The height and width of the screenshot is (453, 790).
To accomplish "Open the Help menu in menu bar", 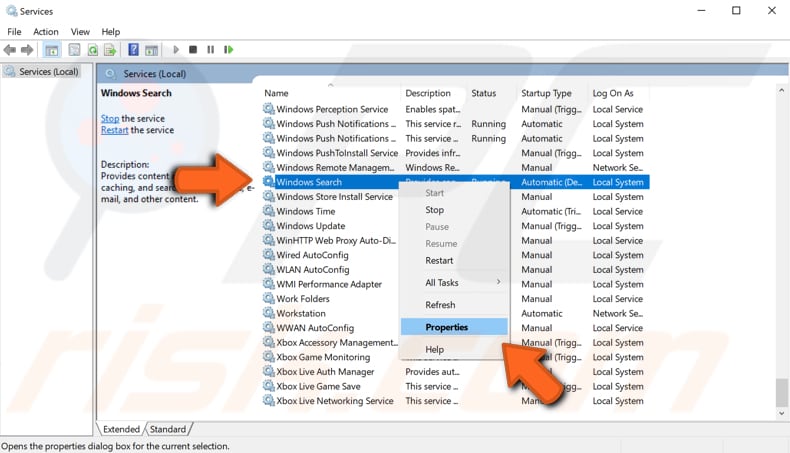I will [111, 32].
